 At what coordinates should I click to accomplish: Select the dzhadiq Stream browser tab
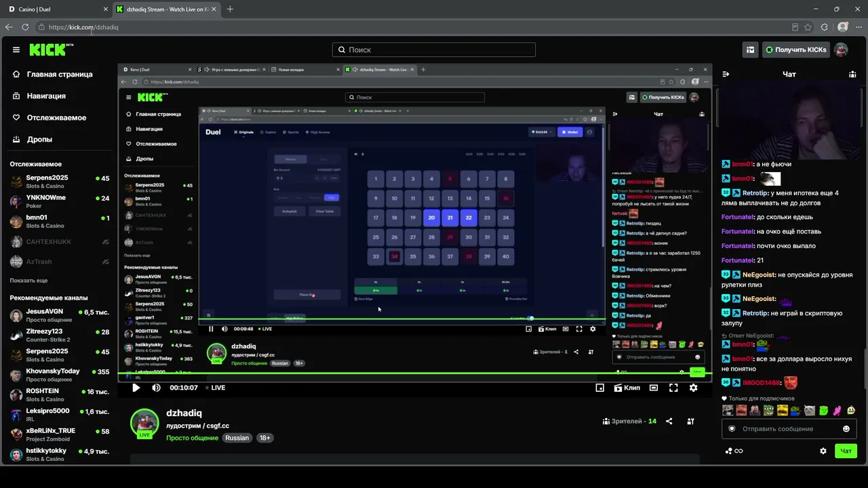[166, 9]
